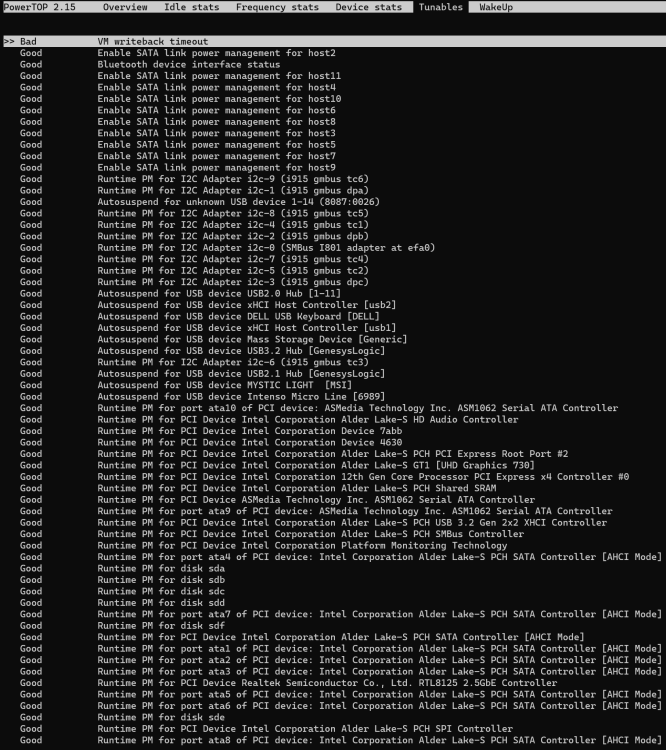Screen dimensions: 666x750
Task: Select Runtime PM for disk sdd
Action: 122,604
